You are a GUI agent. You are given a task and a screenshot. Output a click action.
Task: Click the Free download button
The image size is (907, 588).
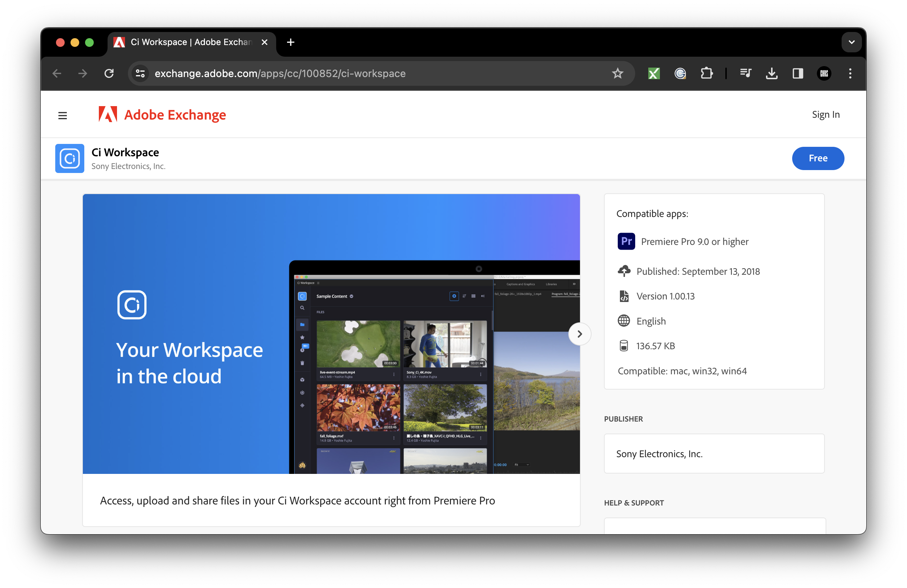(818, 158)
